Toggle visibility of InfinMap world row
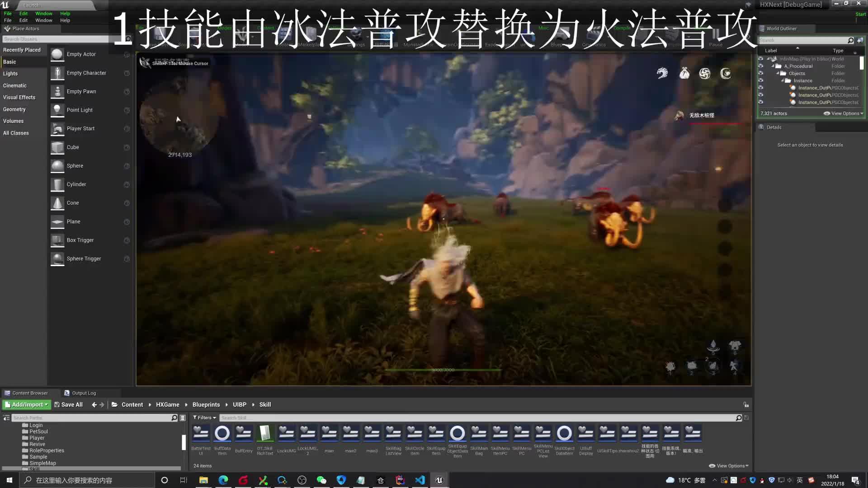 (760, 59)
